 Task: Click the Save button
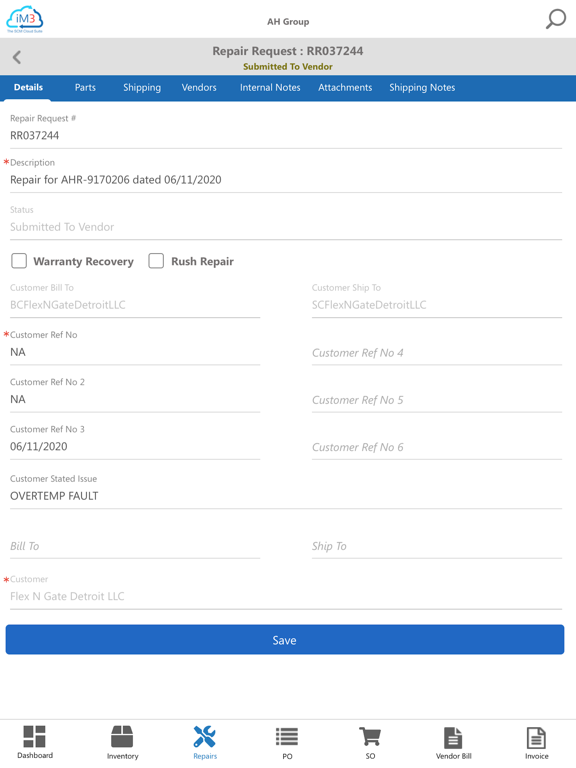tap(285, 640)
